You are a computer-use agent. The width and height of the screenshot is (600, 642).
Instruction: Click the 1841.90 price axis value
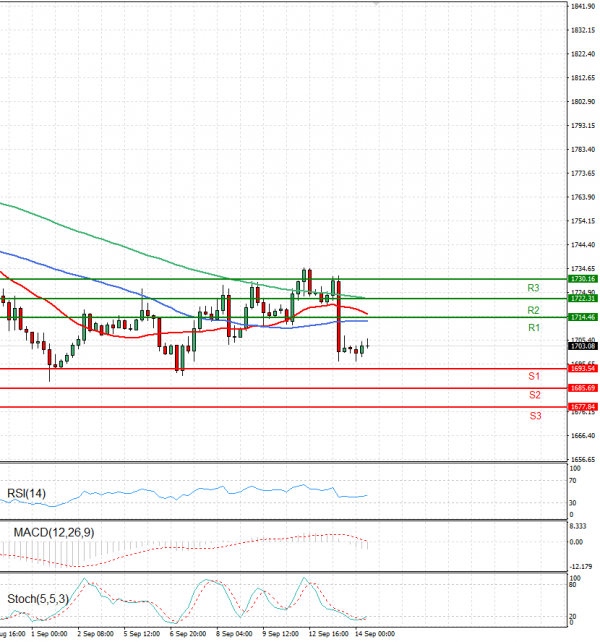(583, 6)
